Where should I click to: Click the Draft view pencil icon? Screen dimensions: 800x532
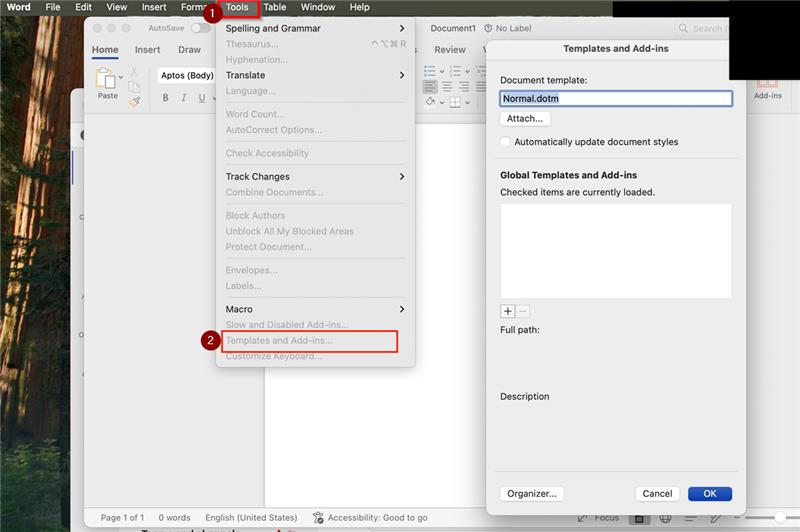point(716,519)
